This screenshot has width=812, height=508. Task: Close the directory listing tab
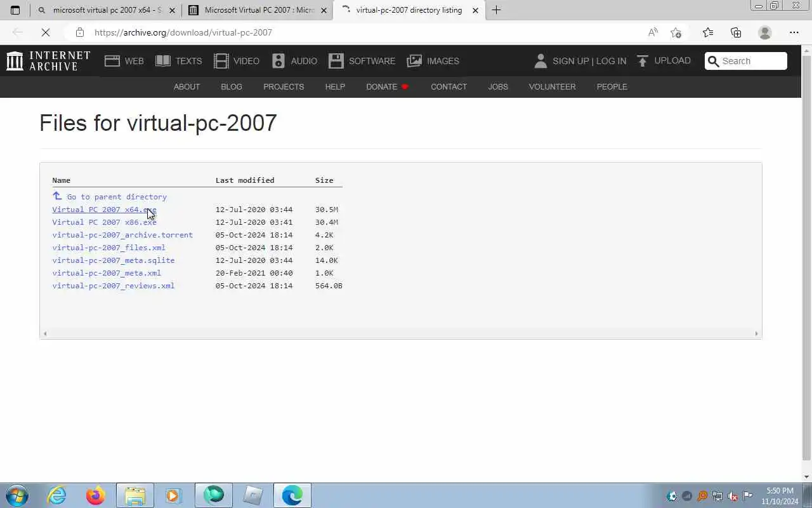[475, 10]
